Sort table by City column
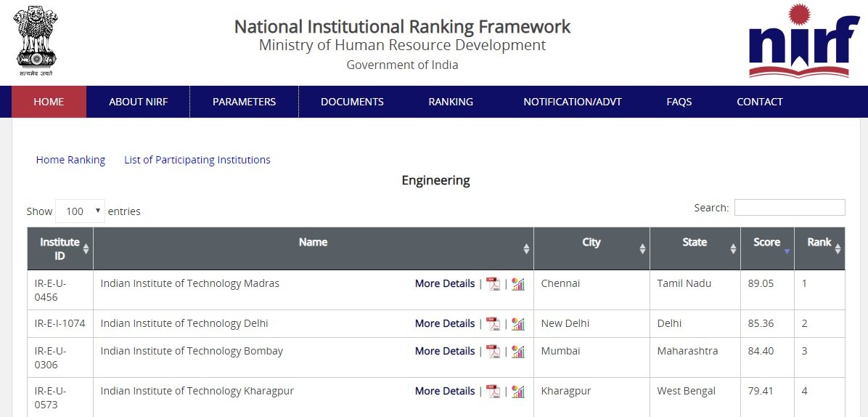The width and height of the screenshot is (868, 417). point(591,248)
